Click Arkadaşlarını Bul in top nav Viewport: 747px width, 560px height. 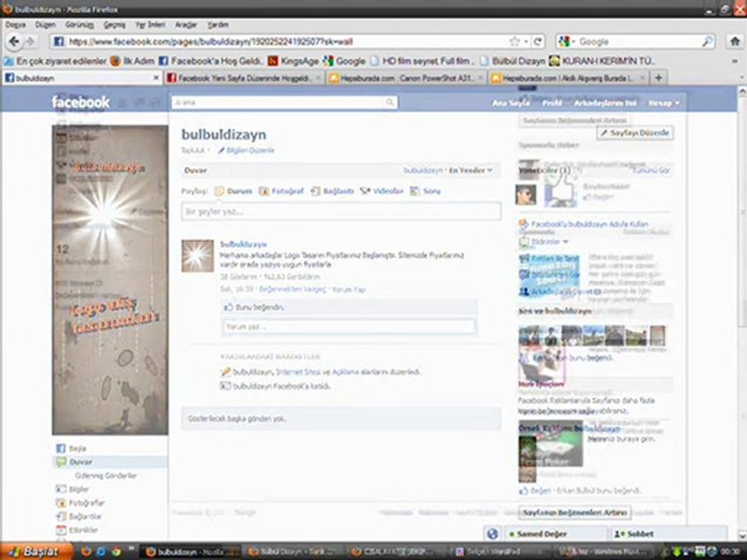[x=605, y=103]
